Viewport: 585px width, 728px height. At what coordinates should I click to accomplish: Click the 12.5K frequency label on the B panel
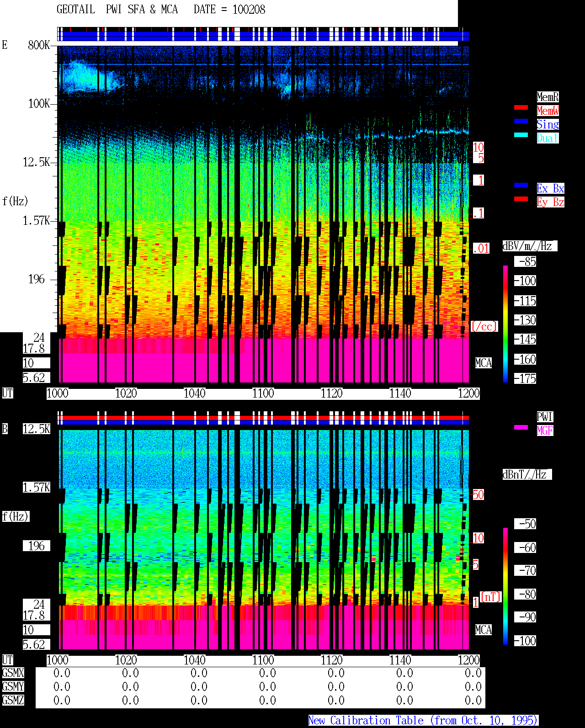pos(37,429)
